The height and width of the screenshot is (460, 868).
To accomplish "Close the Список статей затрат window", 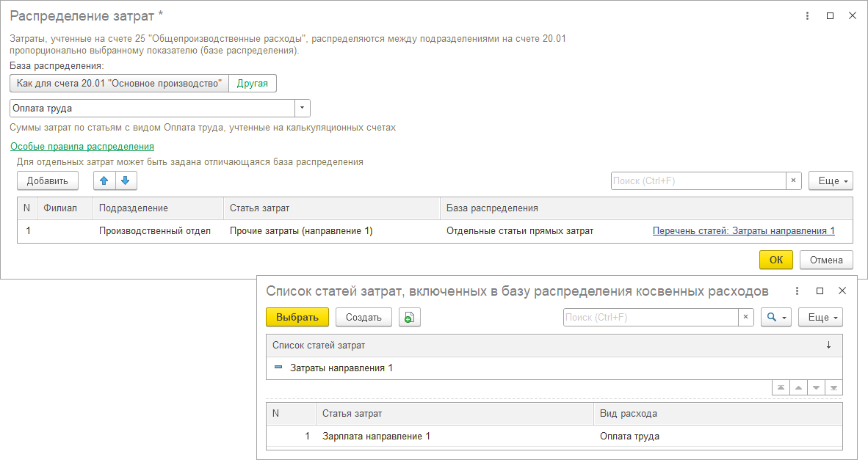I will tap(842, 291).
